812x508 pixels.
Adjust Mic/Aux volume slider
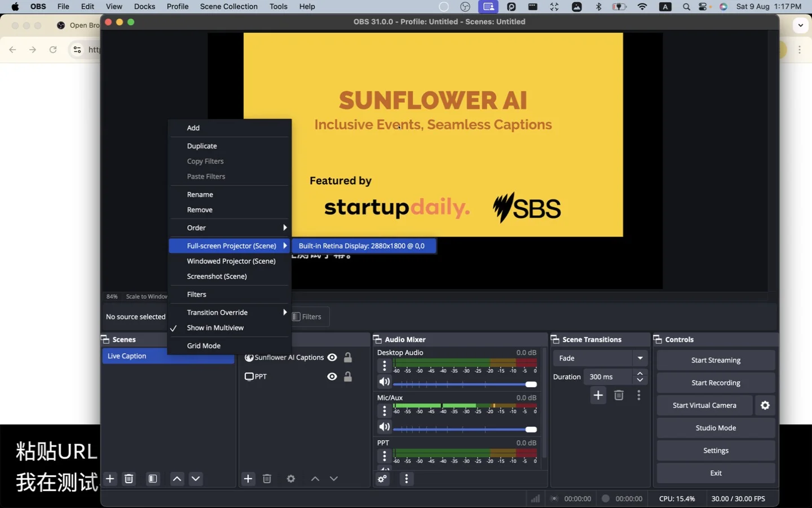pyautogui.click(x=465, y=430)
